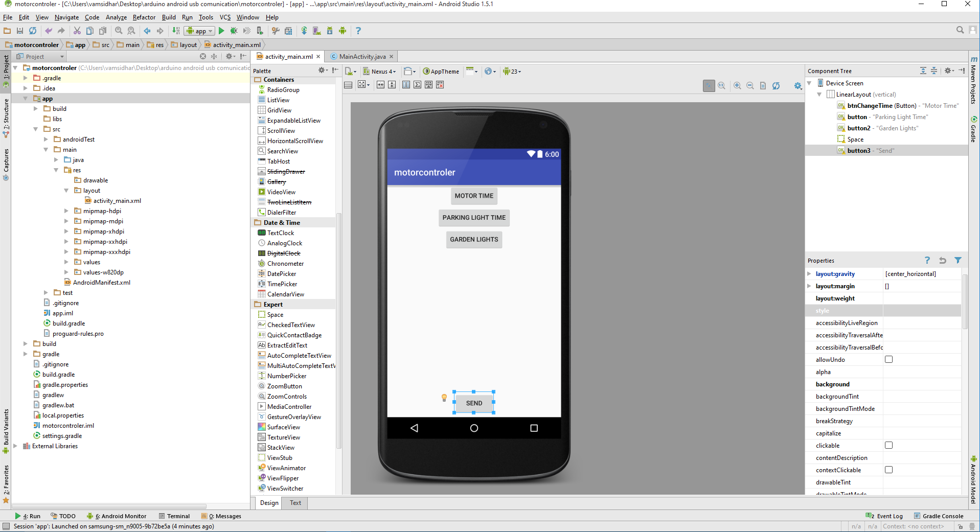The image size is (980, 532).
Task: Open the API level 23 dropdown
Action: coord(512,71)
